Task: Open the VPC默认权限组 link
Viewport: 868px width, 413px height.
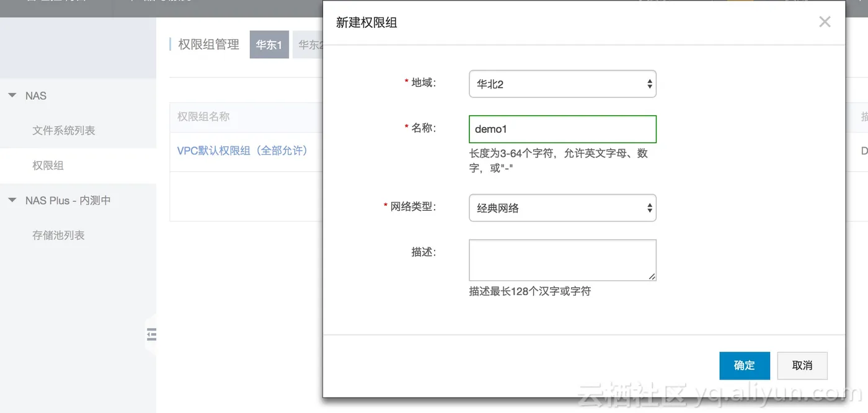Action: [x=242, y=151]
